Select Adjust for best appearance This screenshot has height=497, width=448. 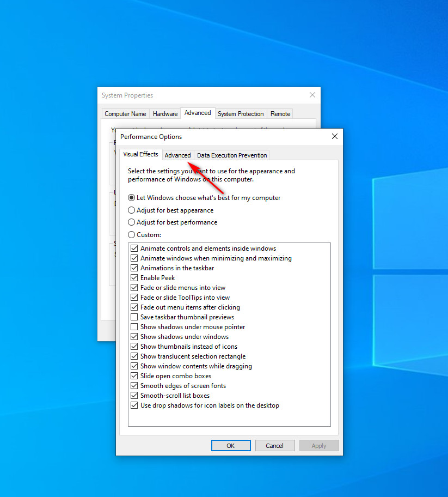(x=132, y=210)
